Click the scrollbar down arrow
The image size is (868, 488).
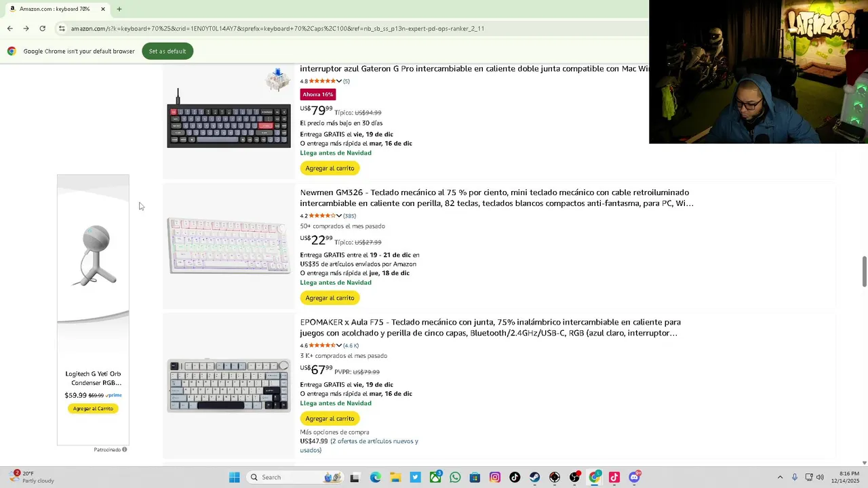click(864, 463)
